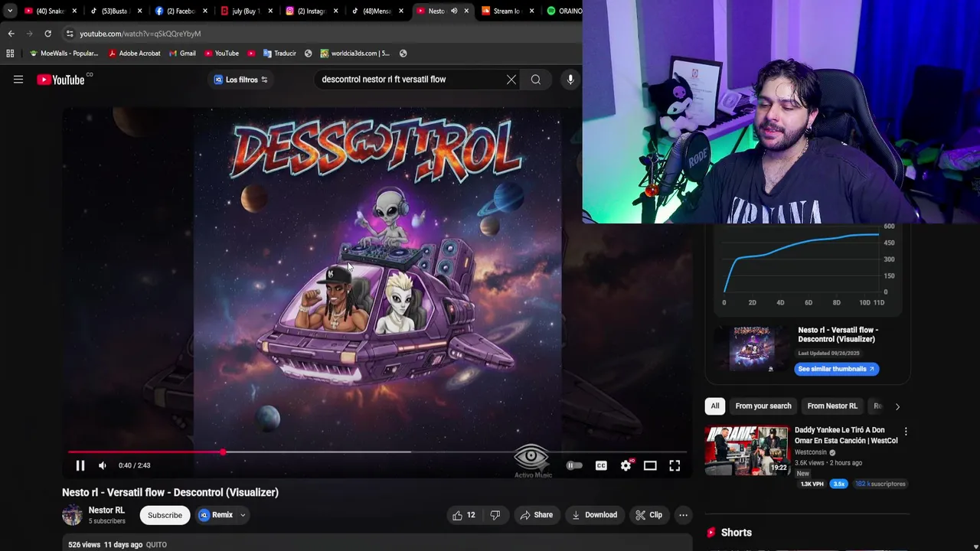Expand the Remix dropdown arrow
980x551 pixels.
243,515
